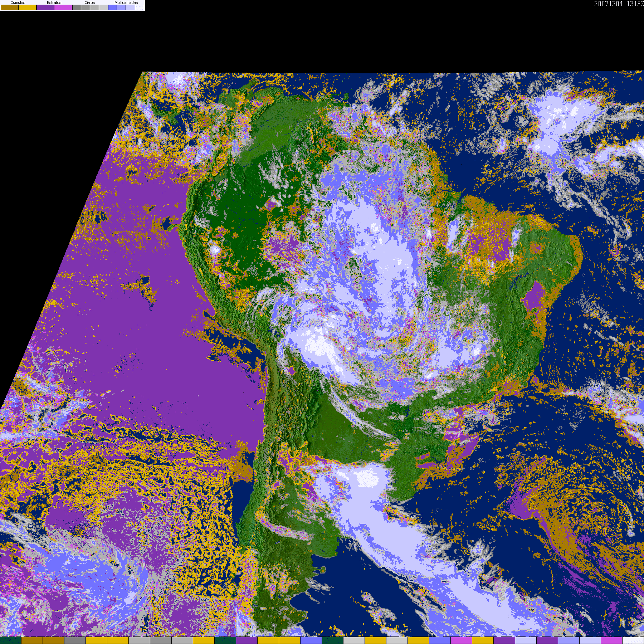This screenshot has width=644, height=644.
Task: Click the Multicamadas legend label
Action: point(126,3)
